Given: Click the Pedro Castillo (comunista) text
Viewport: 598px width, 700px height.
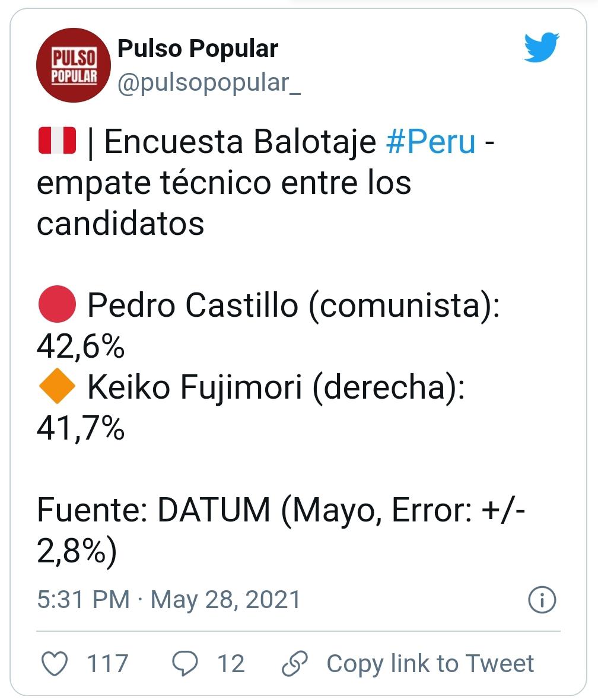Looking at the screenshot, I should (293, 306).
